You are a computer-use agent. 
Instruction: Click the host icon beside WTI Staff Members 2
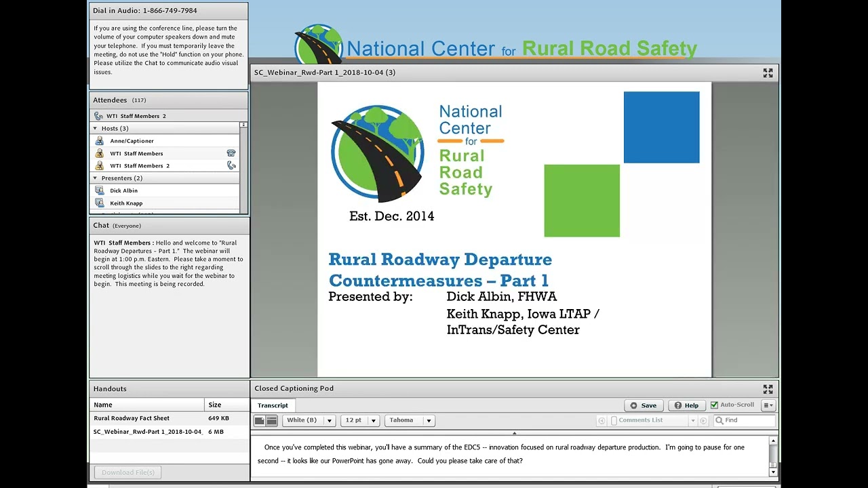pos(100,165)
